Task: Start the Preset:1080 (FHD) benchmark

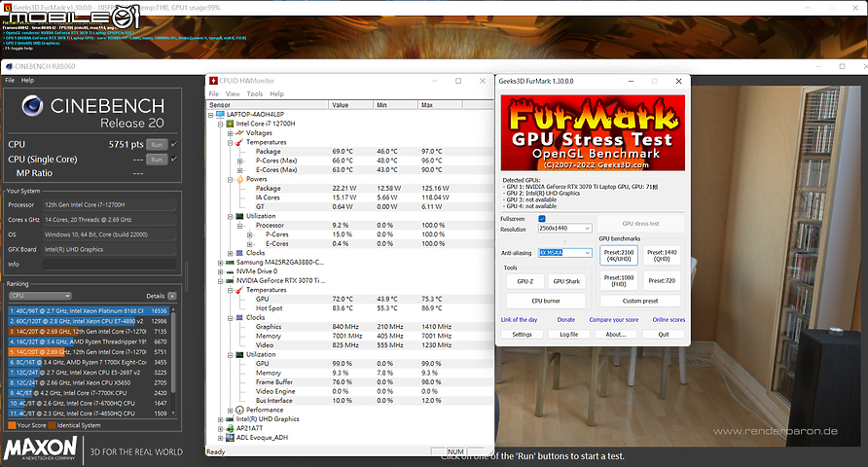Action: pos(619,280)
